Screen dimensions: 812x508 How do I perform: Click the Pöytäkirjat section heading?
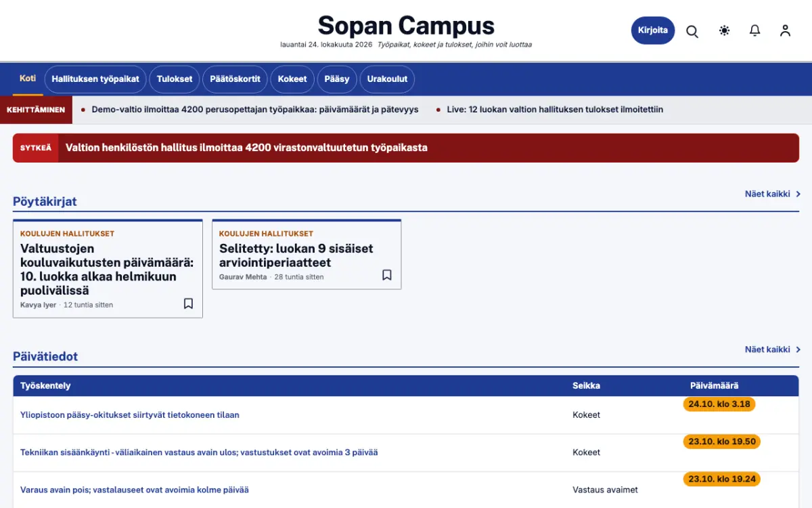point(45,201)
